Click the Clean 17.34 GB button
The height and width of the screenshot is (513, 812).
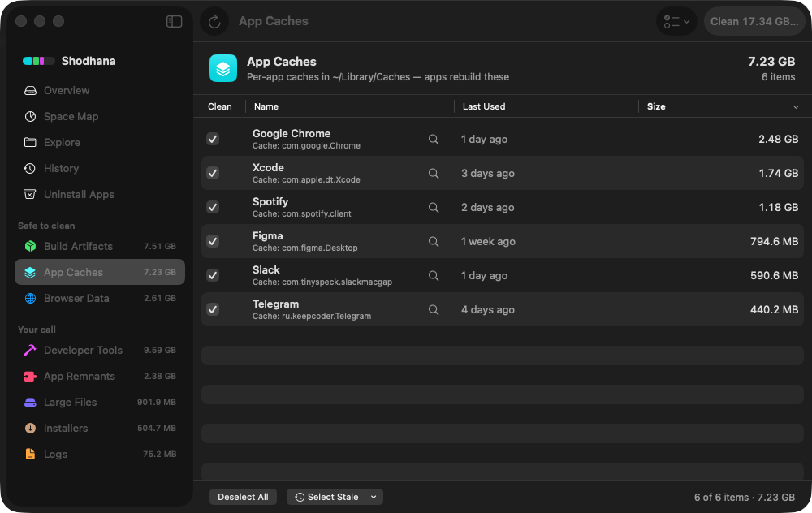coord(754,21)
